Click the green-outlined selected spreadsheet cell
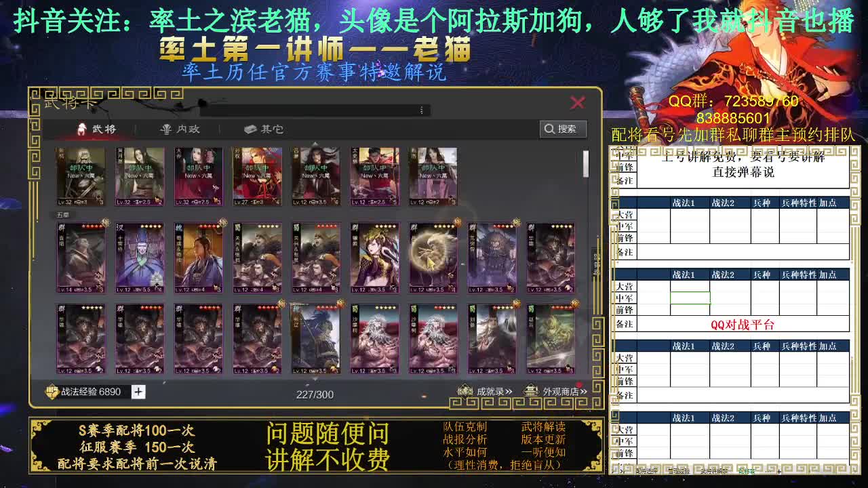Viewport: 868px width, 488px height. [690, 298]
